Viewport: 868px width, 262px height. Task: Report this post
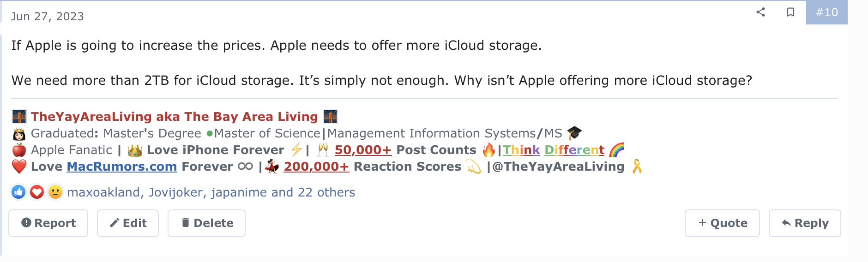(x=48, y=223)
